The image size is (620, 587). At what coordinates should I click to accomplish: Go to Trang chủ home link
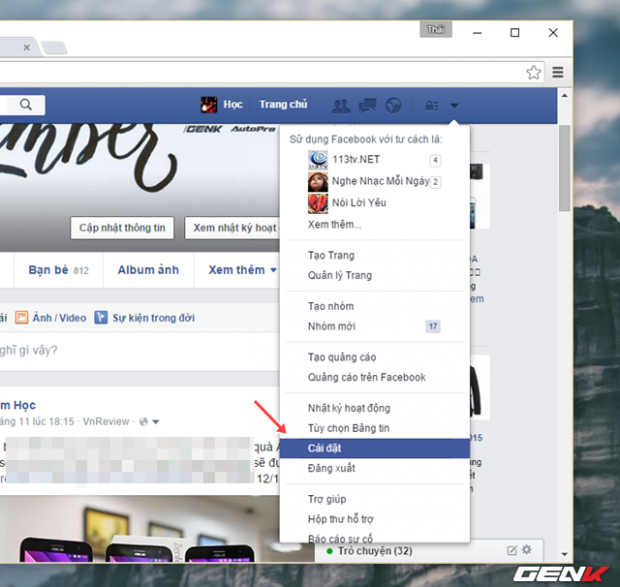(x=283, y=105)
